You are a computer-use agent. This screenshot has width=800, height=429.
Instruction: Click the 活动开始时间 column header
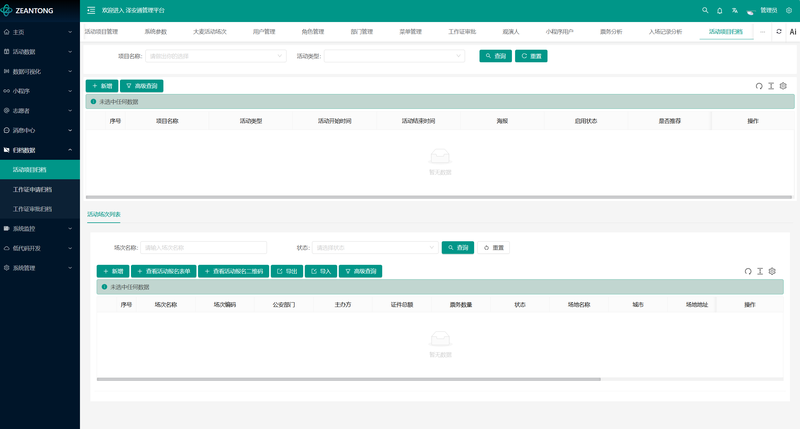click(334, 121)
